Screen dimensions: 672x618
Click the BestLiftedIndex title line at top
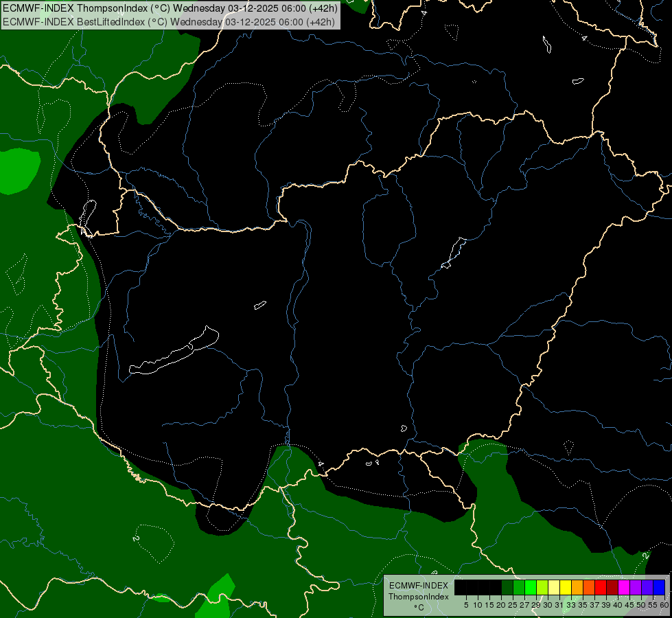(x=169, y=22)
